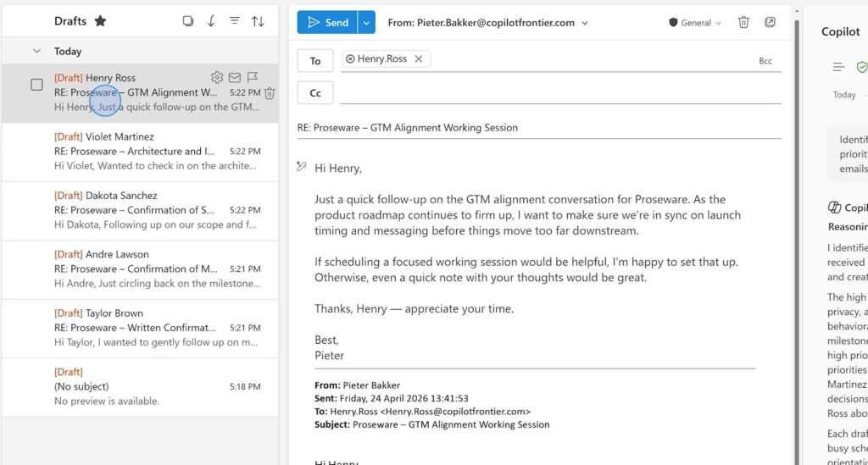Pop out the draft into a new window
The width and height of the screenshot is (868, 465).
click(x=770, y=23)
